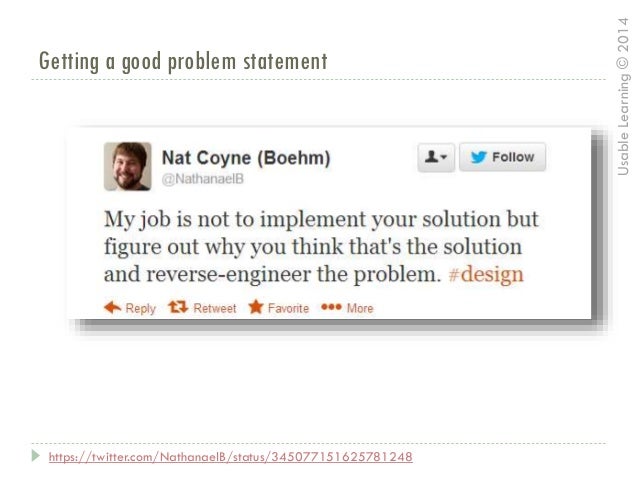Viewport: 638px width, 479px height.
Task: Click the More text label
Action: (x=360, y=308)
